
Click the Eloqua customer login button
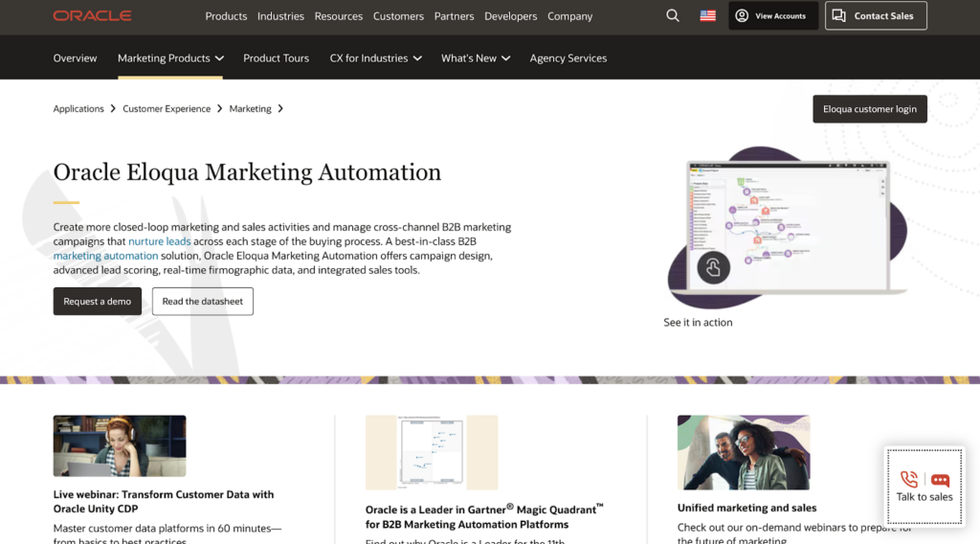pyautogui.click(x=869, y=109)
